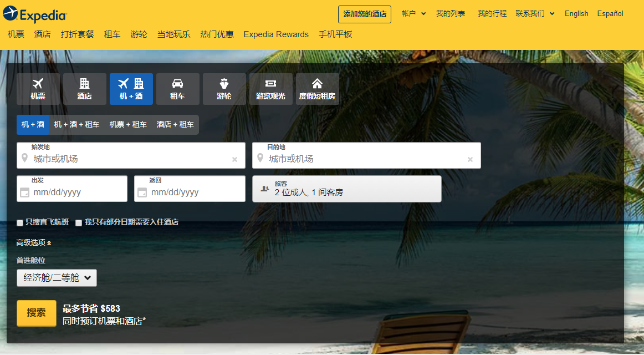The height and width of the screenshot is (355, 644).
Task: Click the Expedia logo
Action: [34, 13]
